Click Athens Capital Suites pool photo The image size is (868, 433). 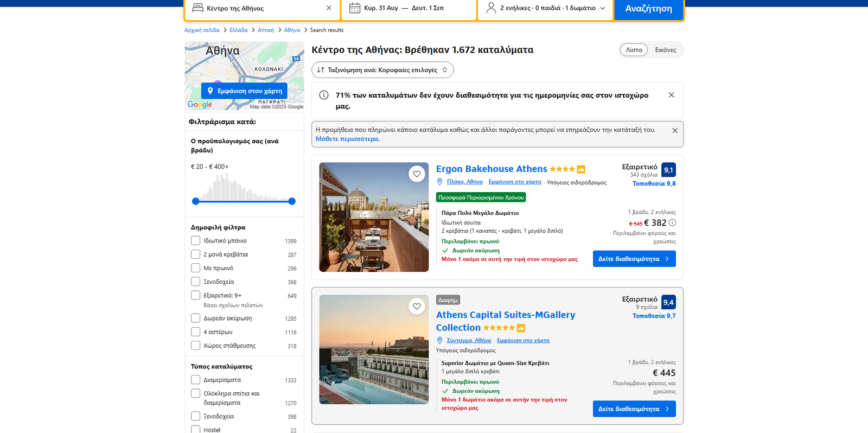tap(374, 349)
